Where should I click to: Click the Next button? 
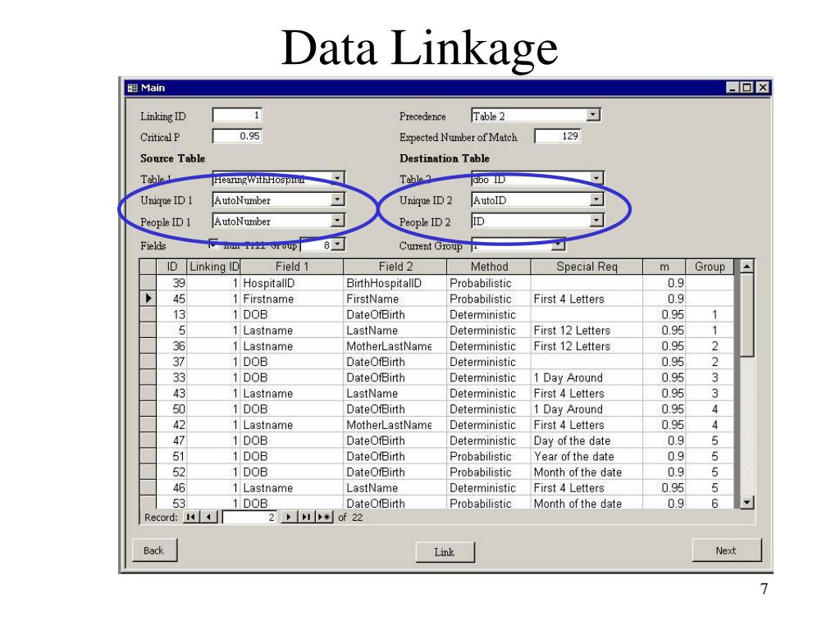coord(726,550)
